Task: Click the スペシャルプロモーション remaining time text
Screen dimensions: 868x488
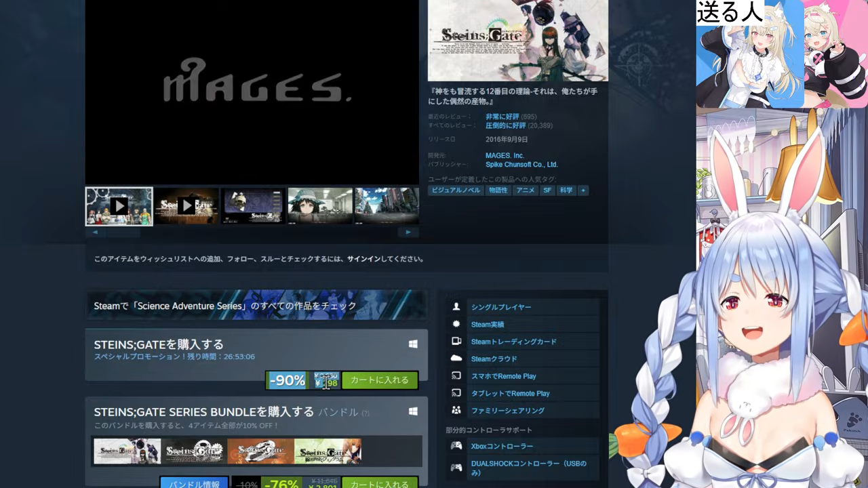Action: (174, 357)
